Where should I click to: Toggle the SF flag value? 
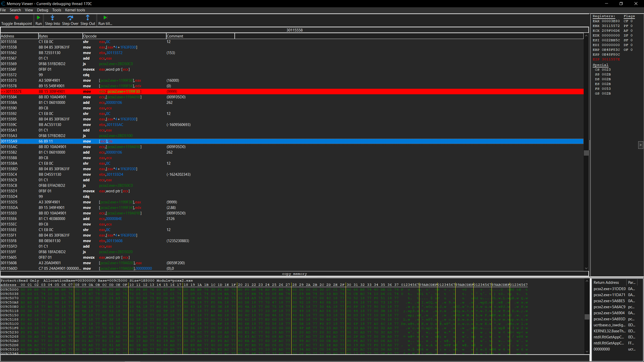pos(631,40)
